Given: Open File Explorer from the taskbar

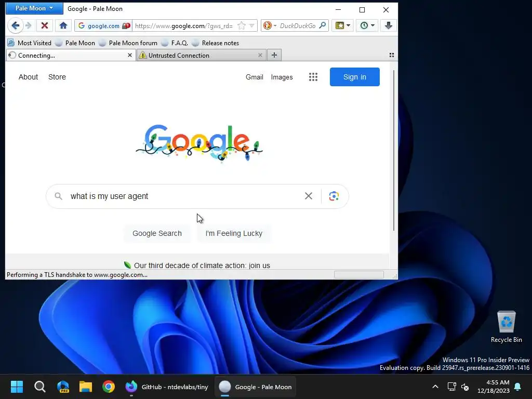Looking at the screenshot, I should tap(86, 387).
